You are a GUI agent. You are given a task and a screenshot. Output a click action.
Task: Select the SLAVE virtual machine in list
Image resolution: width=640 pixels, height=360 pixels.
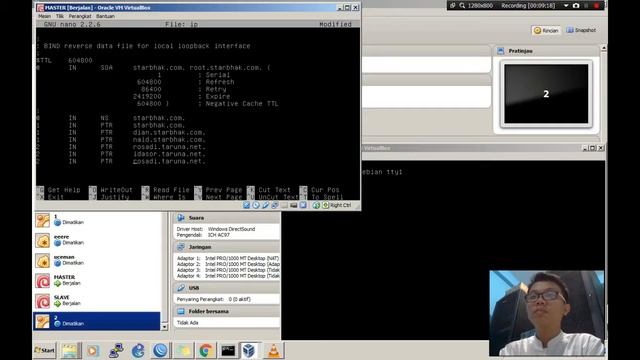[97, 301]
